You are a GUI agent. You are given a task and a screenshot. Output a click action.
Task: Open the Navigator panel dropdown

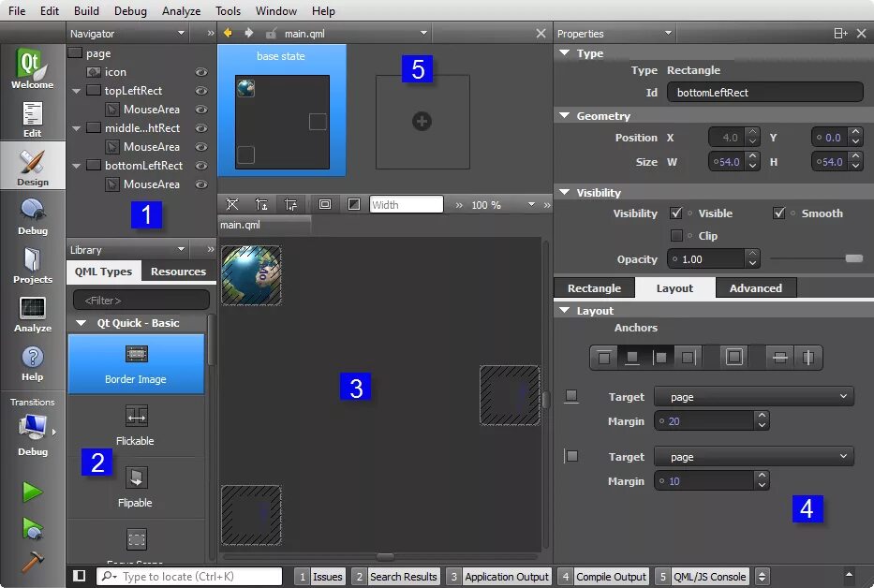point(181,34)
